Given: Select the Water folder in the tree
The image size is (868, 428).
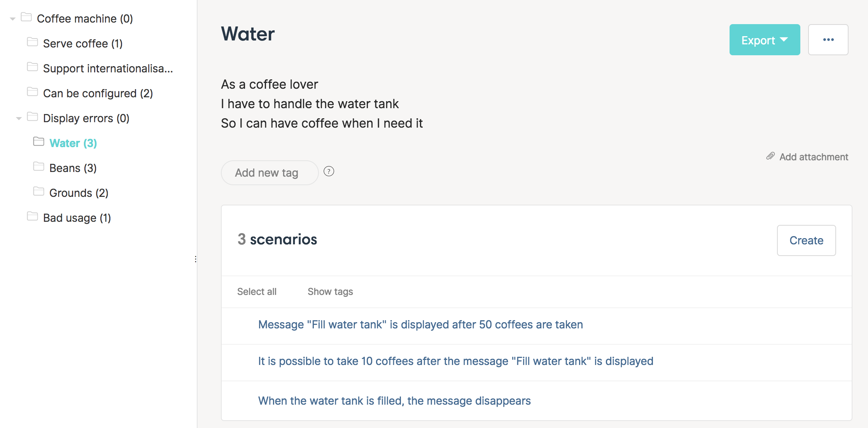Looking at the screenshot, I should point(73,143).
